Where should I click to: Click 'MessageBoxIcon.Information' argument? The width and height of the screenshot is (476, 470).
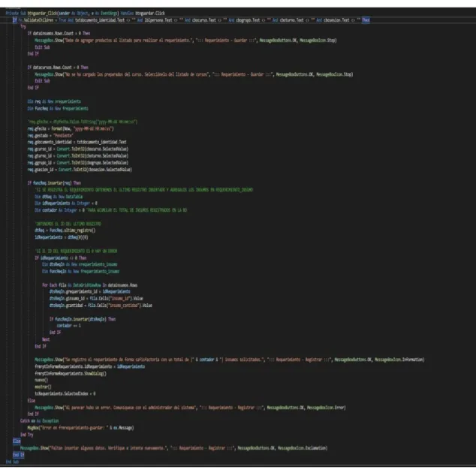[x=399, y=360]
